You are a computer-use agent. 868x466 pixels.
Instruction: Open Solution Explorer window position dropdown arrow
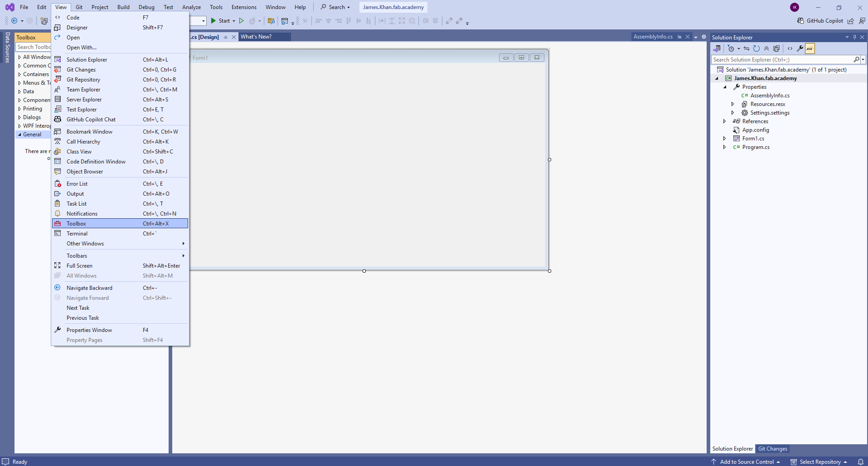coord(847,37)
